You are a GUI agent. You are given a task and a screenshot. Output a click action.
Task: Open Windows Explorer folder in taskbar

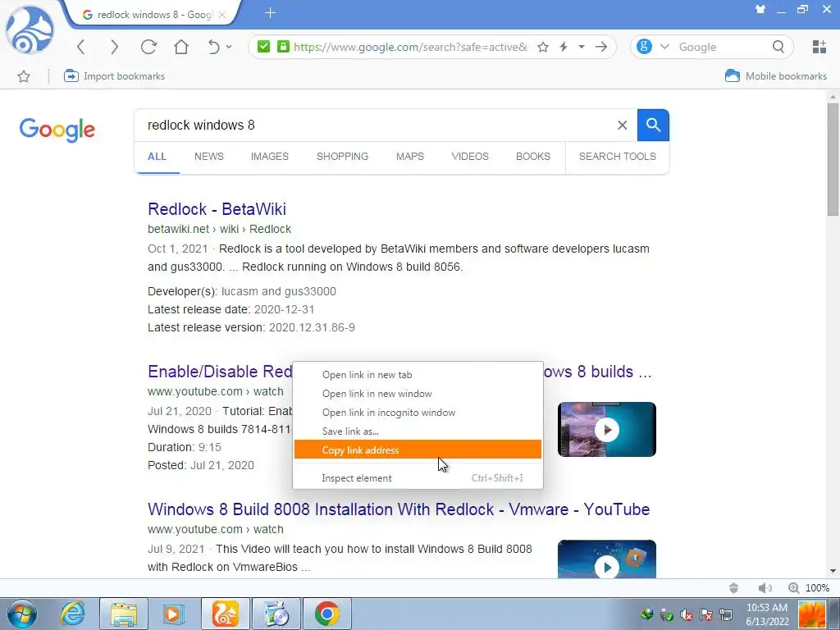(124, 614)
